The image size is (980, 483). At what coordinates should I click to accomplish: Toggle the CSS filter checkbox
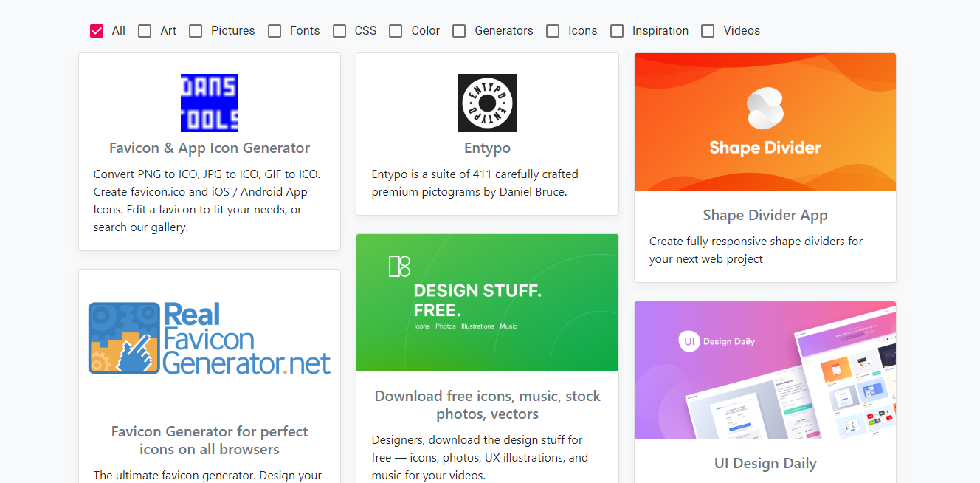click(339, 31)
